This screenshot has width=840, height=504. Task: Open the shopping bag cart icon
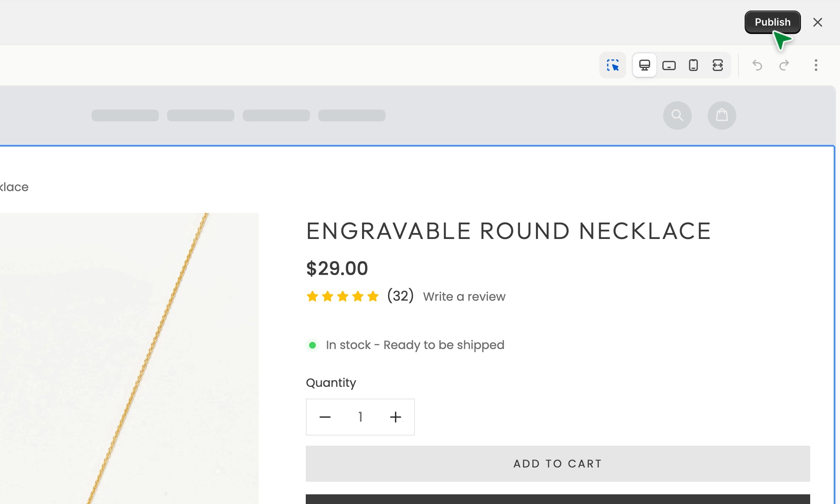click(722, 115)
